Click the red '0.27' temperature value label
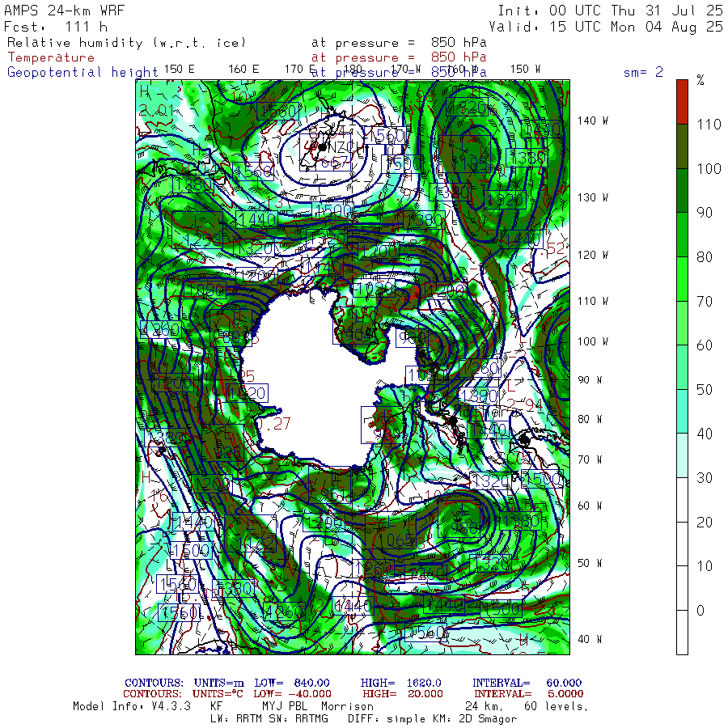The image size is (728, 728). tap(274, 423)
